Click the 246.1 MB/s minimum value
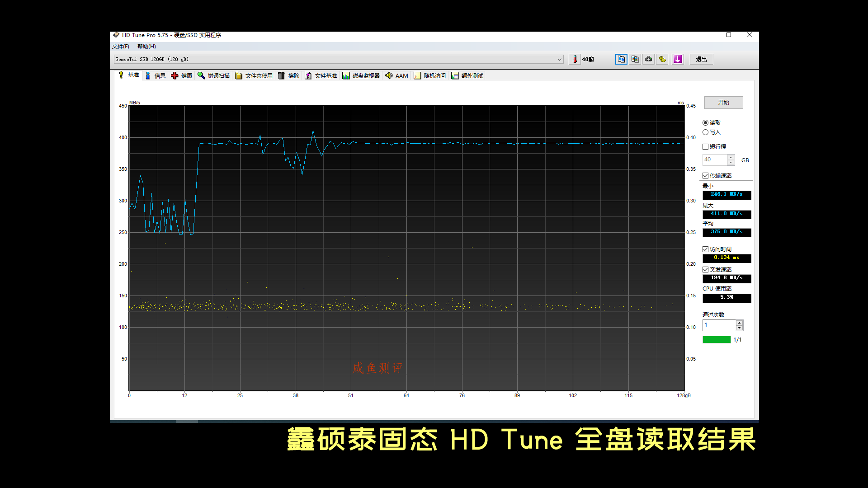The image size is (868, 488). 727,195
